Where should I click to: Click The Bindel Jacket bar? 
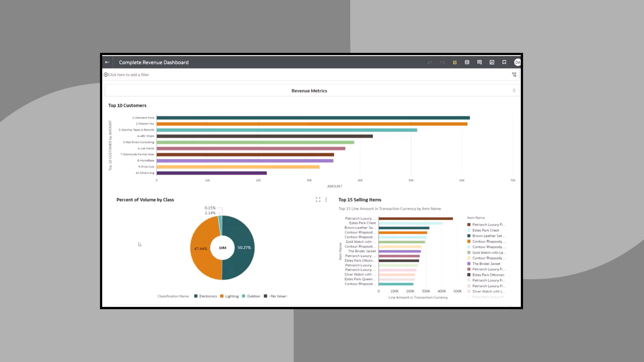400,251
